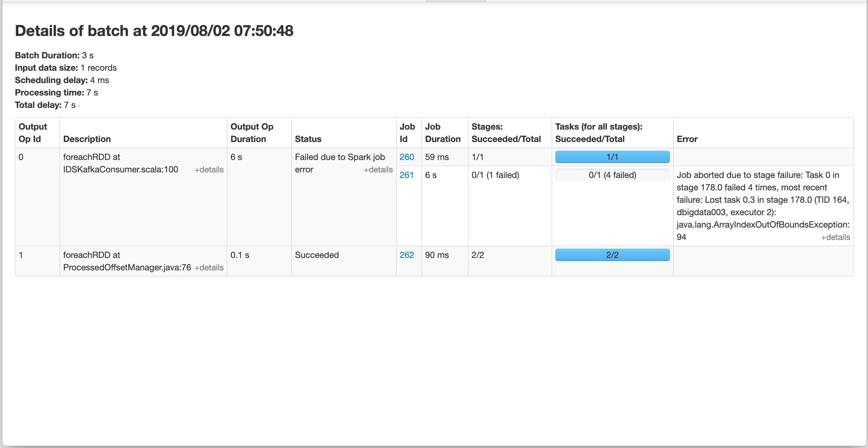
Task: Expand details for ProcessedOffsetManager.java:76 description
Action: [x=209, y=267]
